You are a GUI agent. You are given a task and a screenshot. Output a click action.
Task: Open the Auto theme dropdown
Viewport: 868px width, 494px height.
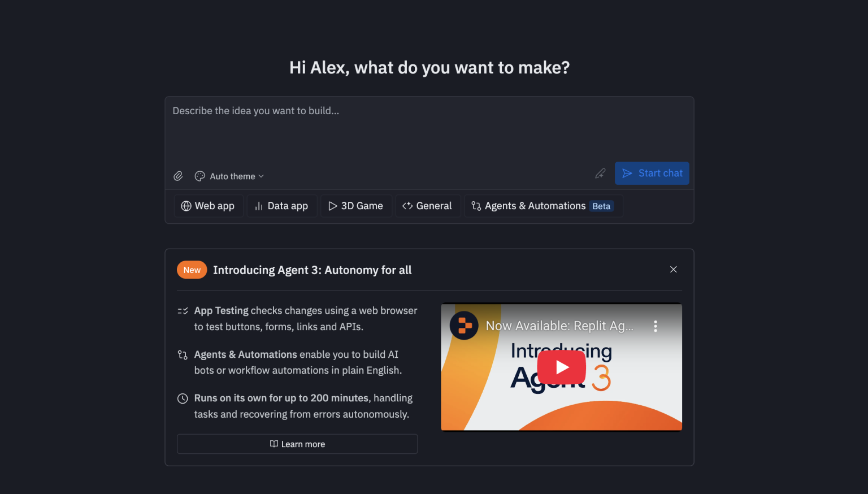pyautogui.click(x=229, y=176)
